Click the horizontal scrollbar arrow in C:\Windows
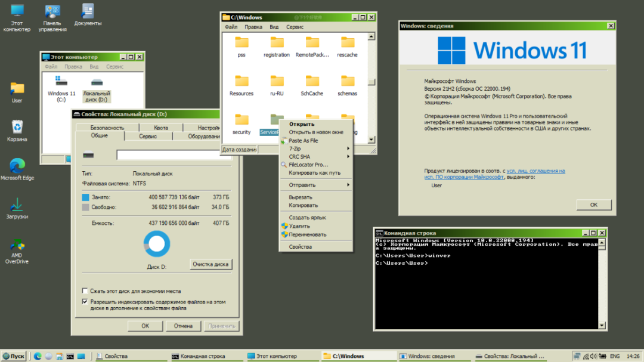This screenshot has width=644, height=362. click(371, 140)
